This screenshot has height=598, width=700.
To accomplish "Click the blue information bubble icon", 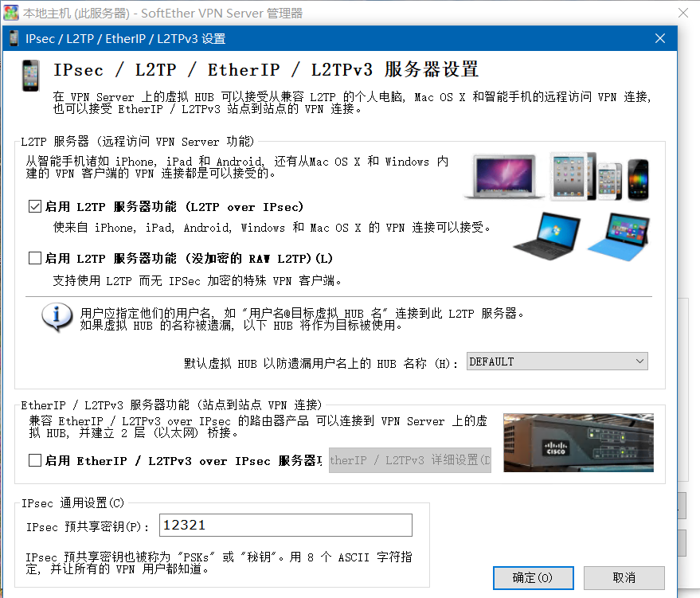I will pyautogui.click(x=57, y=317).
